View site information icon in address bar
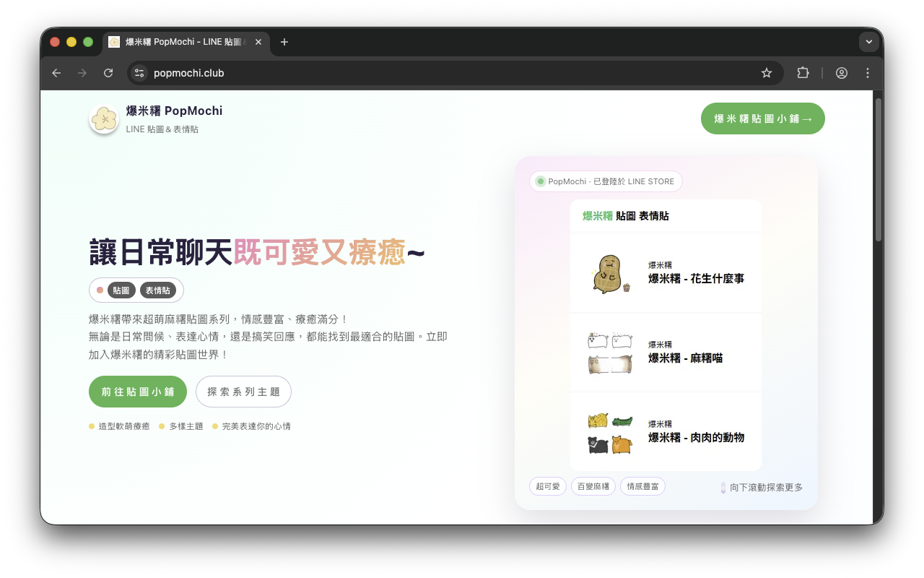 click(140, 73)
